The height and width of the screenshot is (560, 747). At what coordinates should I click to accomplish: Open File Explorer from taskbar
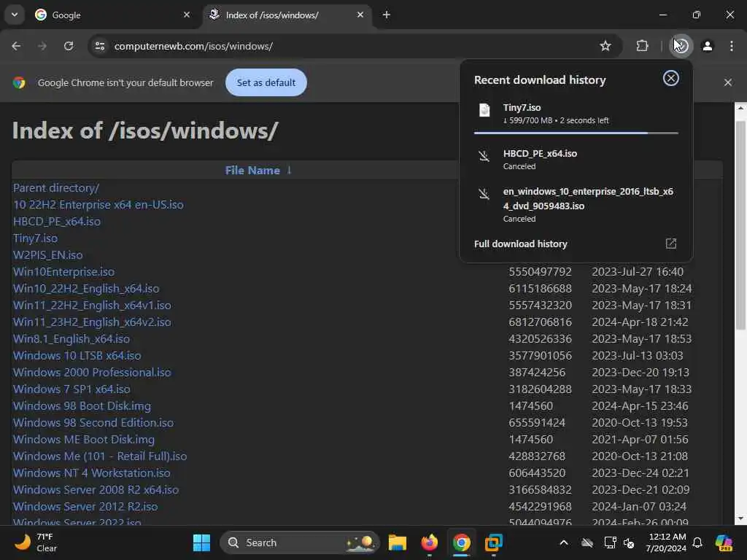tap(398, 542)
